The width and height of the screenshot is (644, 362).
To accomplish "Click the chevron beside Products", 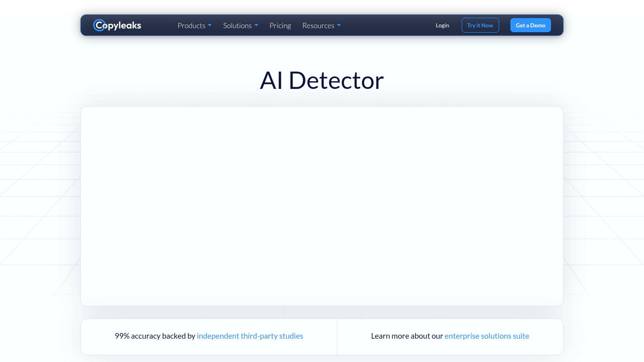I will tap(210, 25).
